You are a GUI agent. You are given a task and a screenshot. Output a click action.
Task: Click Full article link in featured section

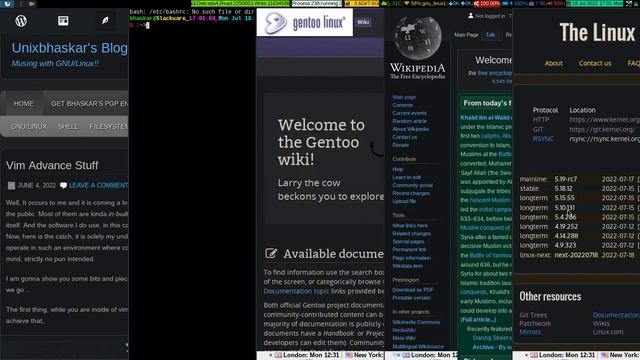[x=478, y=320]
